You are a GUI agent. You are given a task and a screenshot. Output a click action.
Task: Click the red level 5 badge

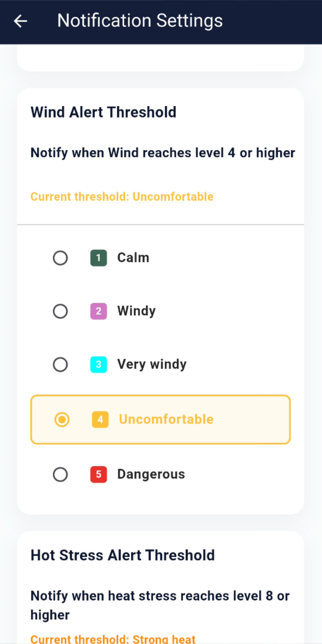(99, 474)
